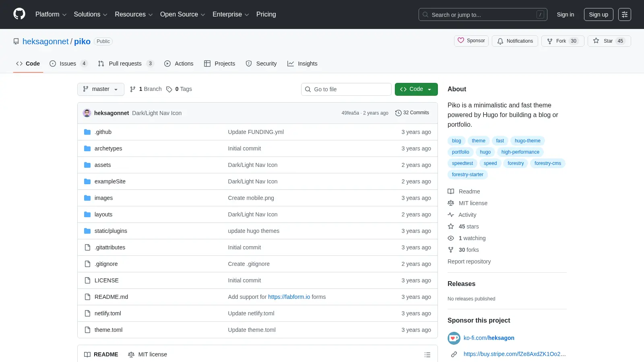644x362 pixels.
Task: Switch to the Pull requests tab
Action: [126, 64]
